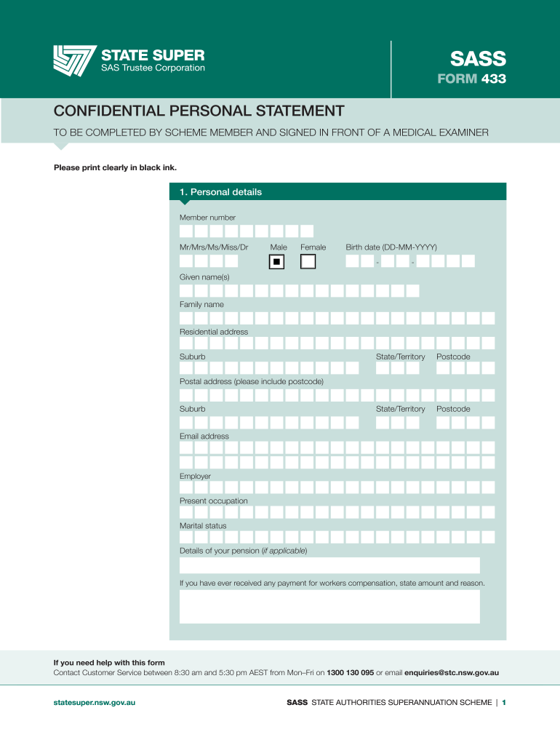Click the first Residential address box
560x745 pixels.
pyautogui.click(x=186, y=343)
